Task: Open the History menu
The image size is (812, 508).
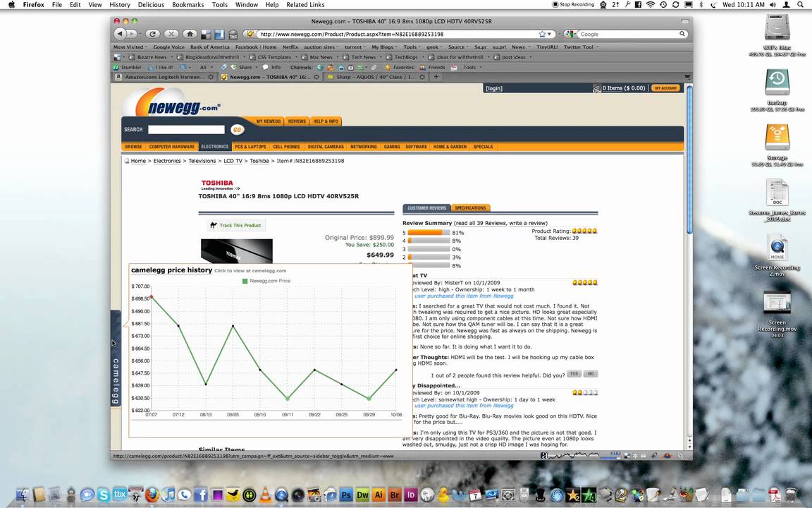Action: tap(120, 5)
